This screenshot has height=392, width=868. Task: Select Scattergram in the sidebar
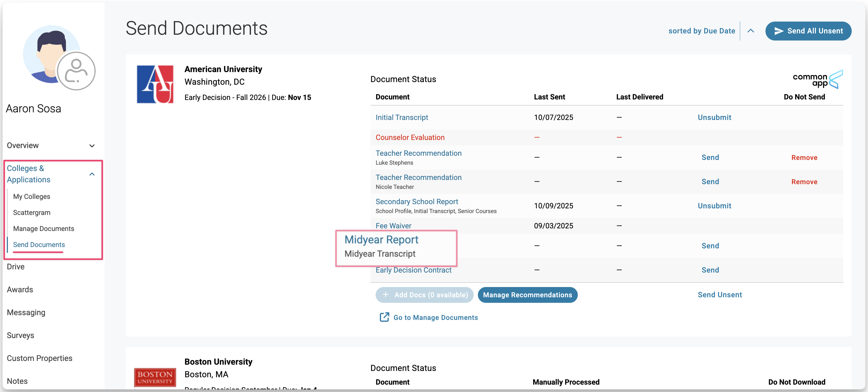32,213
